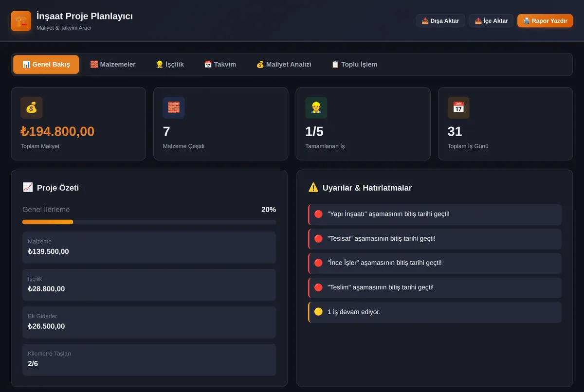Click the red dot on the Teslim alert
The width and height of the screenshot is (584, 392).
coord(318,287)
